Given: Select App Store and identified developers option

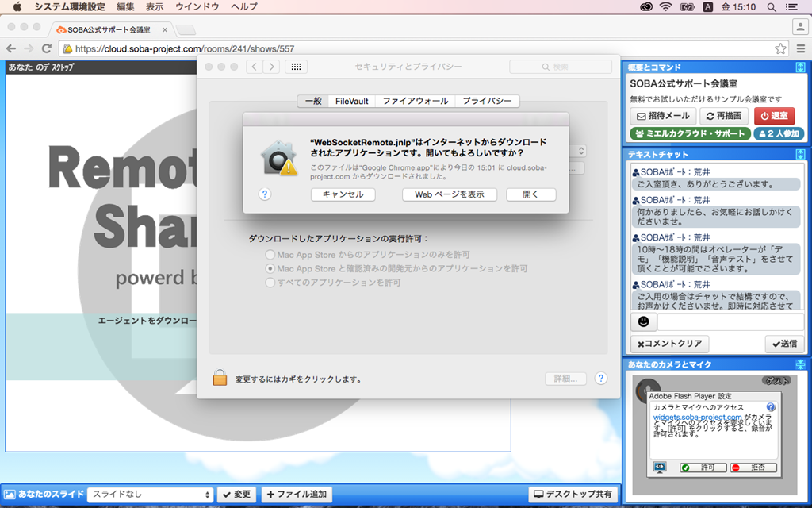Looking at the screenshot, I should tap(270, 268).
